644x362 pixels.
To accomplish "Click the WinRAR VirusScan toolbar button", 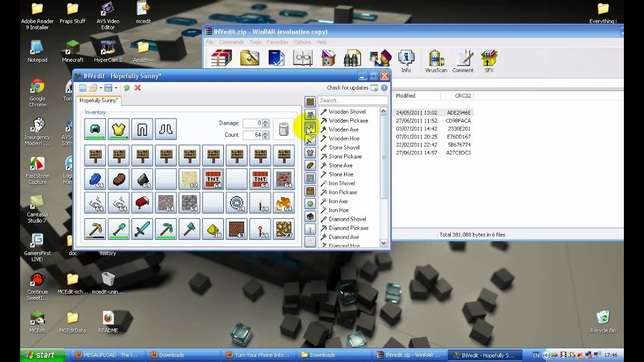I will [436, 61].
